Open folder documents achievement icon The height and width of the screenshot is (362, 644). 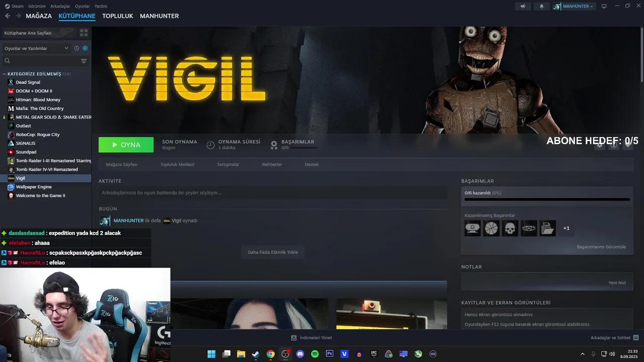[548, 228]
